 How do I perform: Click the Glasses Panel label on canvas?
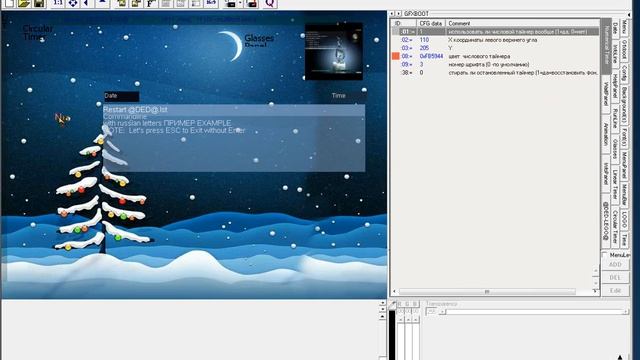point(259,41)
